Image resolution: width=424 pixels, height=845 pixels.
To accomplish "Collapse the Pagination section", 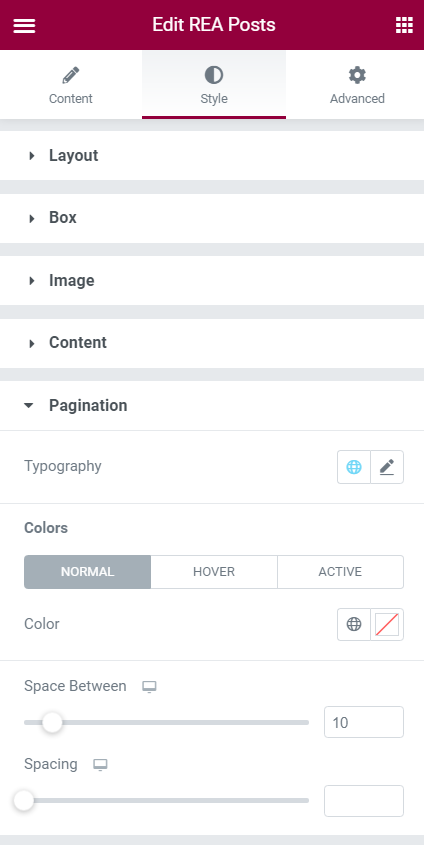I will [212, 405].
